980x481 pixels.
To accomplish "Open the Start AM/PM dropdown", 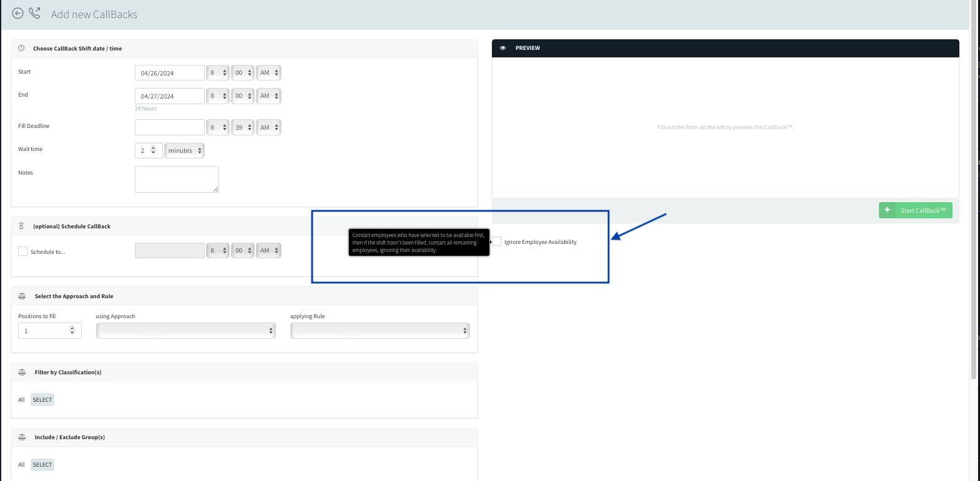I will (268, 73).
